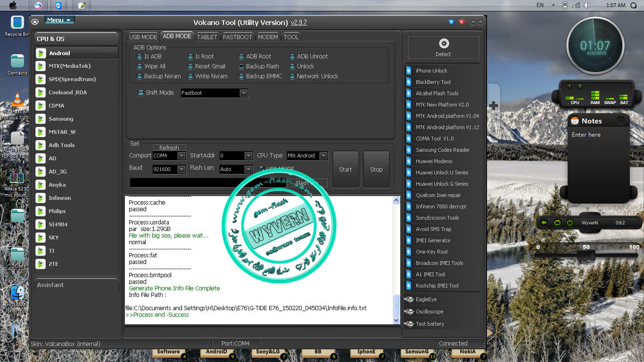Click the analog clock widget showing 01:07

point(595,46)
